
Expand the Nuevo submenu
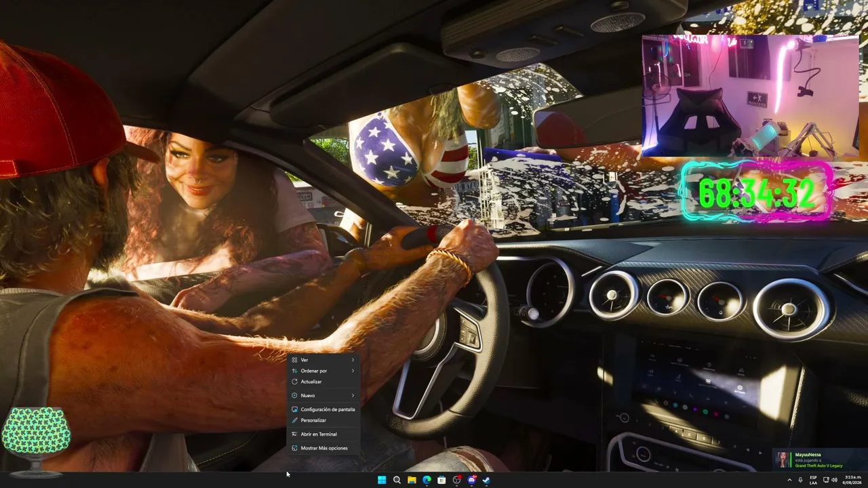coord(323,395)
